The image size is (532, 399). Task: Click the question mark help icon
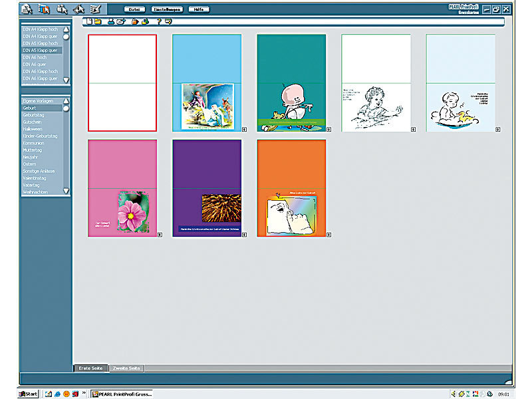tap(159, 21)
